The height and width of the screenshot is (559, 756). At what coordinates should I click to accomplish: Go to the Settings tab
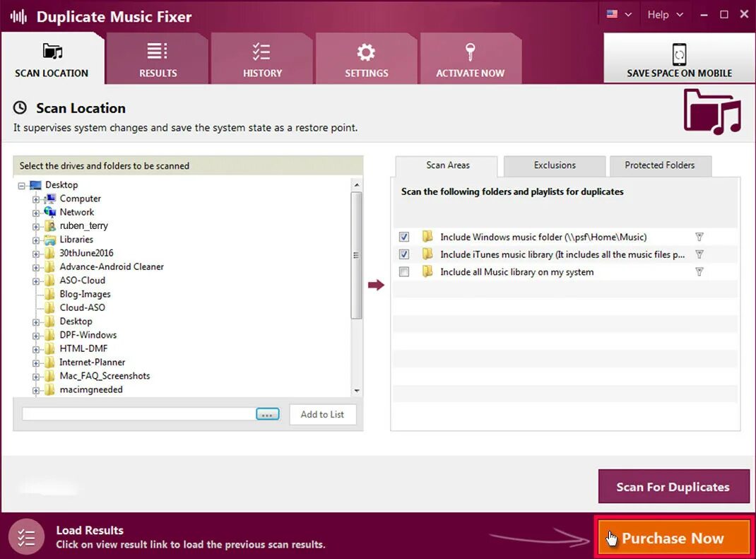(367, 59)
